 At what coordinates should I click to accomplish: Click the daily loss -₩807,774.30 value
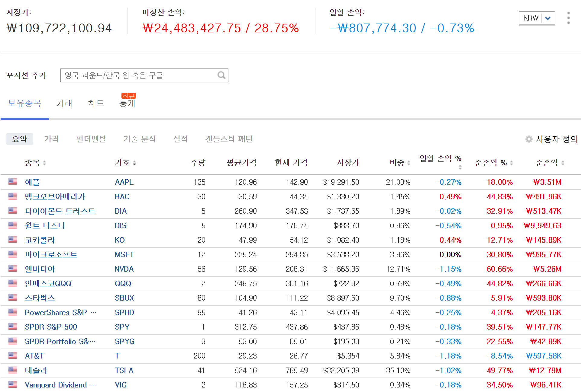tap(373, 28)
